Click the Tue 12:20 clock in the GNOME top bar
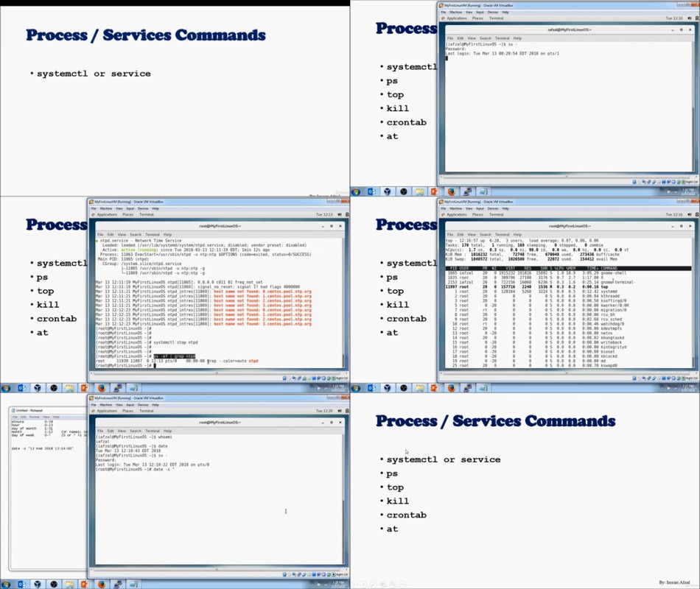 click(x=324, y=411)
